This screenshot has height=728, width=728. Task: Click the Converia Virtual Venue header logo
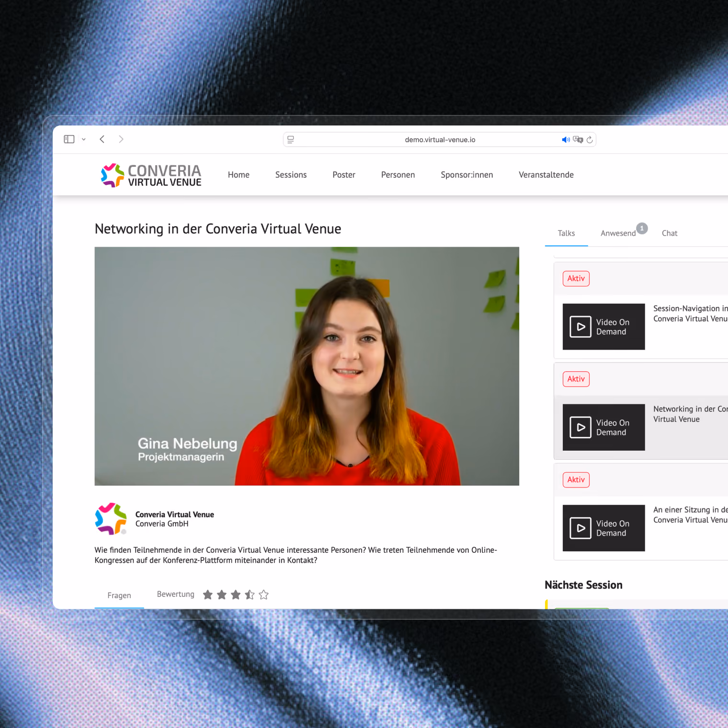click(x=151, y=175)
